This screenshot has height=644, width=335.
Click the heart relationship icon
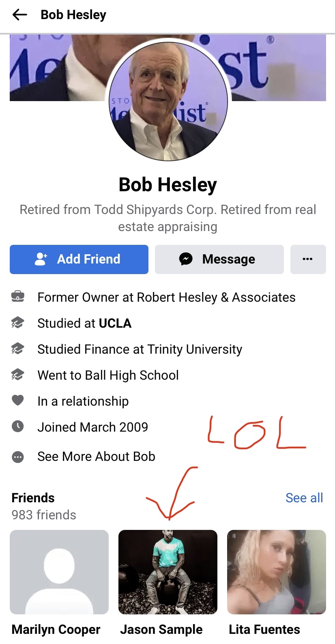tap(17, 400)
